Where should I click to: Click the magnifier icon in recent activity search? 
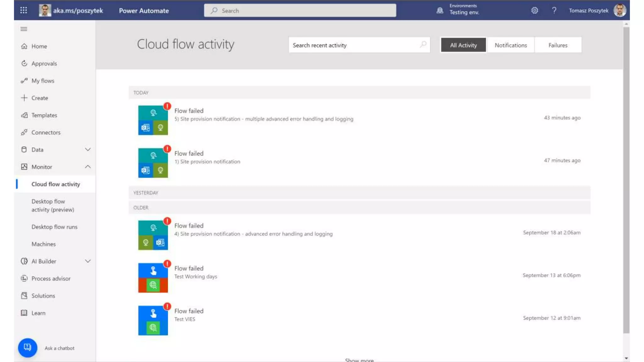click(423, 45)
